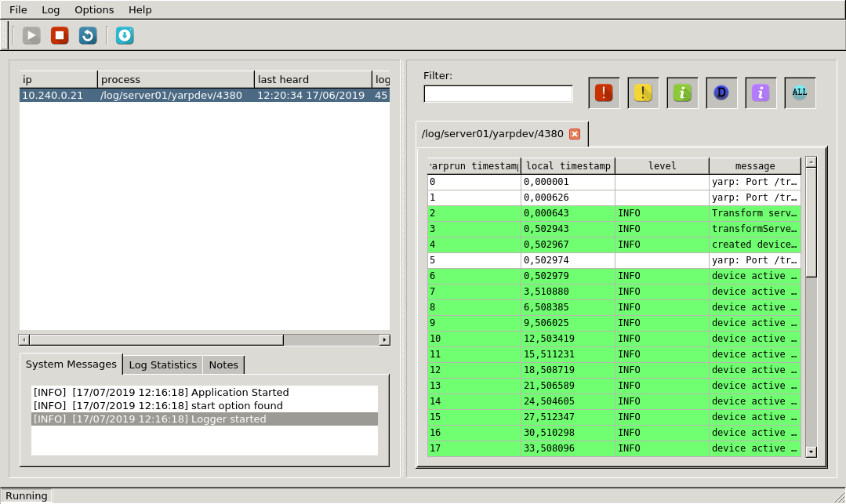Click the level column header
846x504 pixels.
[662, 165]
